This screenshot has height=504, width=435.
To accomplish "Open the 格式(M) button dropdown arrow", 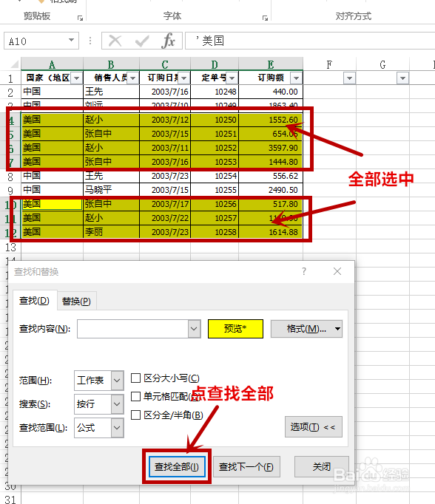I will point(337,329).
